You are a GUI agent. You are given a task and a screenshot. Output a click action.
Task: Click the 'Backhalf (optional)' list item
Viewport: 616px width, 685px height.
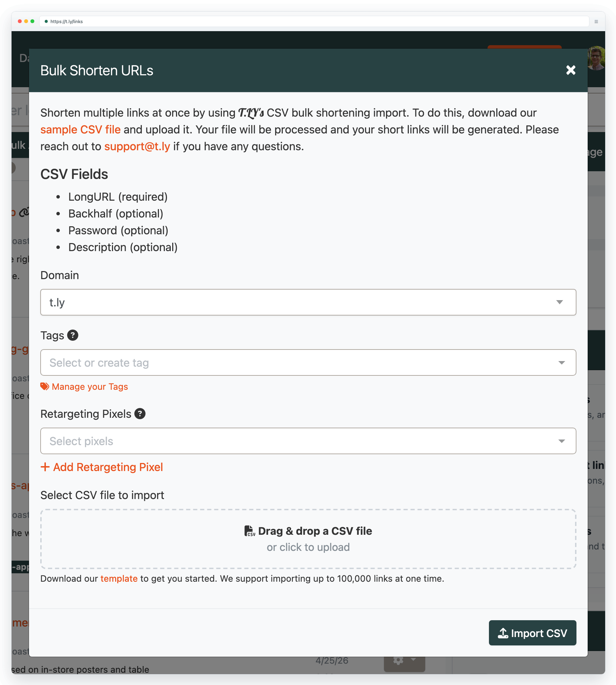point(116,214)
